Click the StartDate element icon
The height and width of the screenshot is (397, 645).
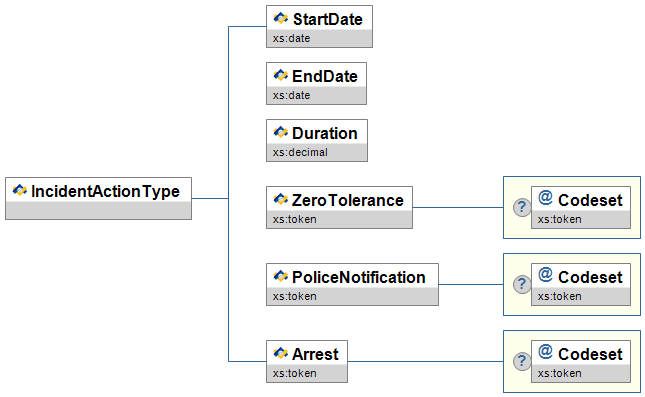281,19
